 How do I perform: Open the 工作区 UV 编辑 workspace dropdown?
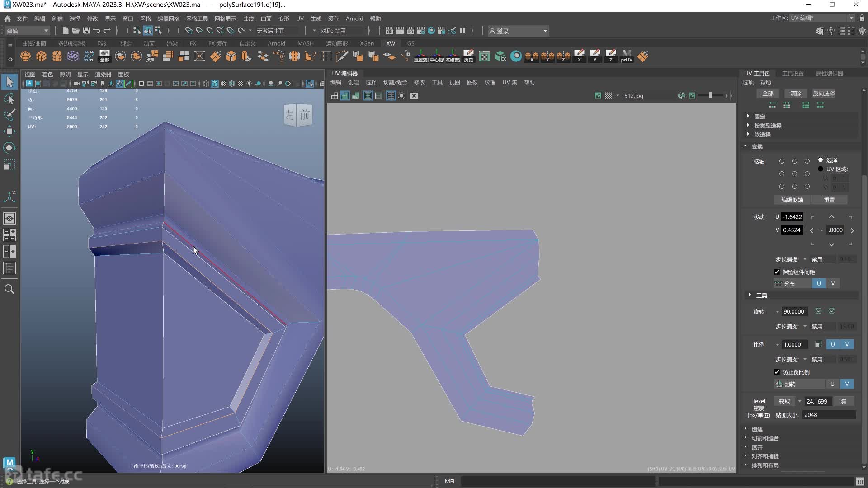pyautogui.click(x=822, y=18)
